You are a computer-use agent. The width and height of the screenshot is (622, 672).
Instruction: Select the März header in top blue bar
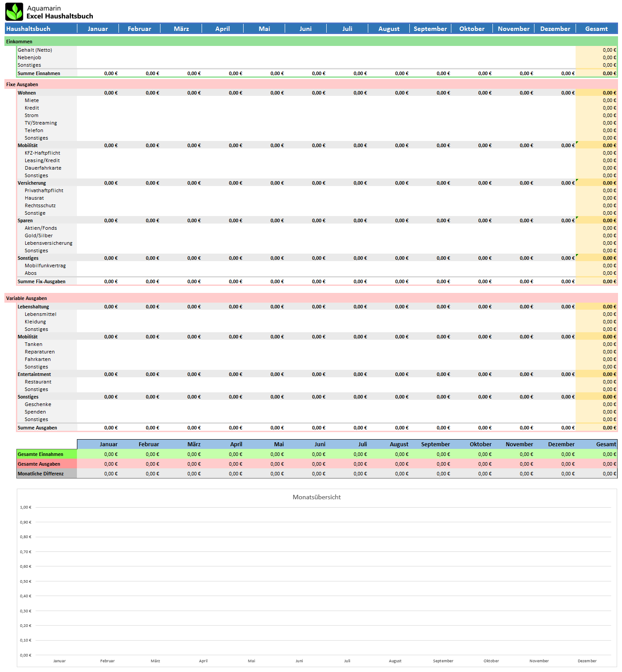[181, 29]
